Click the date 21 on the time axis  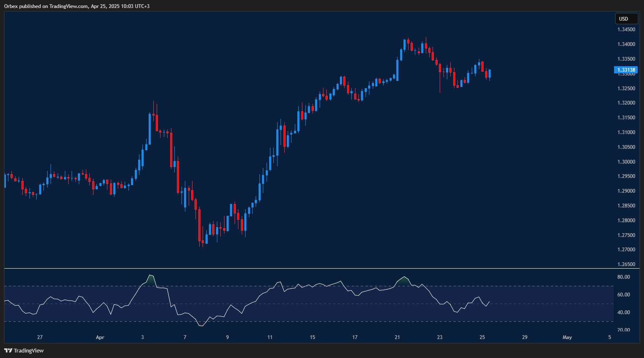[397, 337]
